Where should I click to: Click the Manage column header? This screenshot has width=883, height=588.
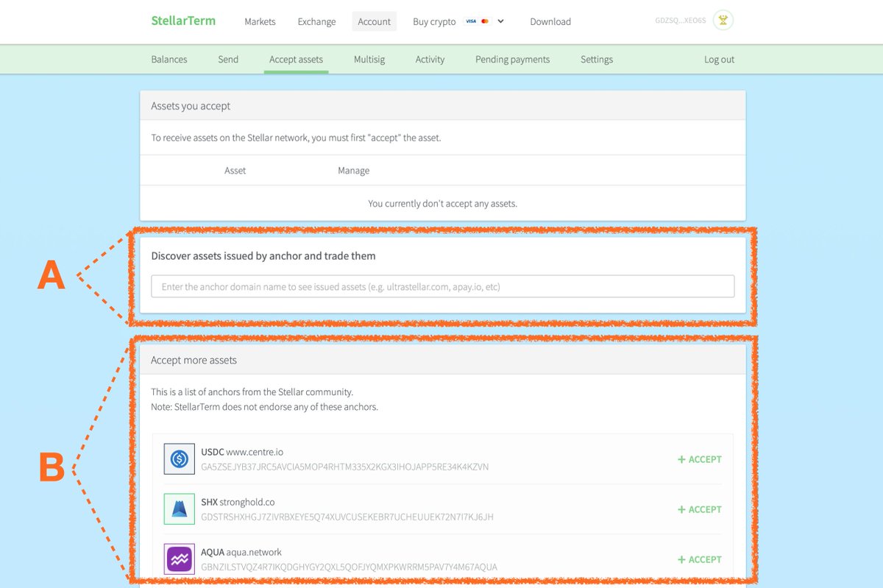353,170
